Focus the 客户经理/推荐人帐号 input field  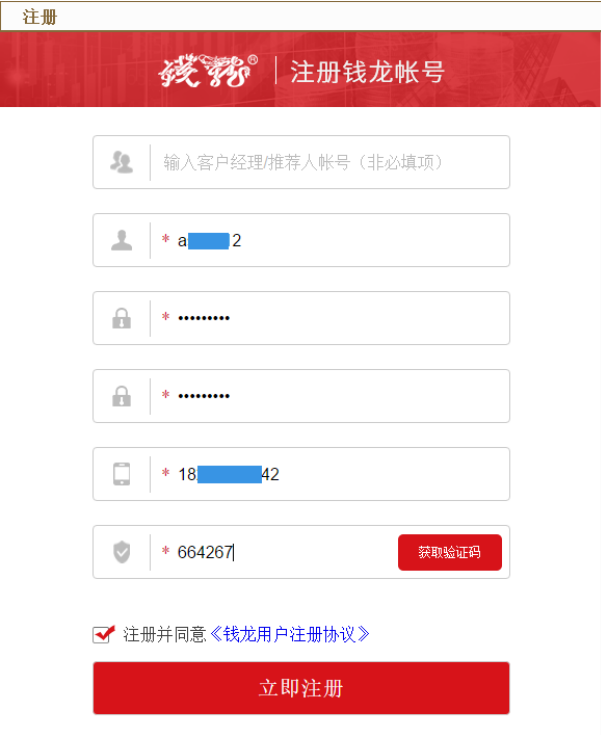(x=301, y=162)
